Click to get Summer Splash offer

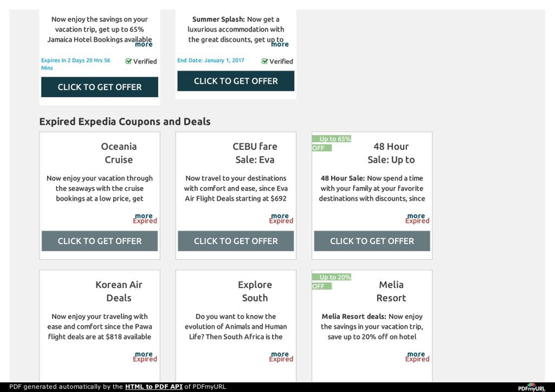tap(236, 81)
